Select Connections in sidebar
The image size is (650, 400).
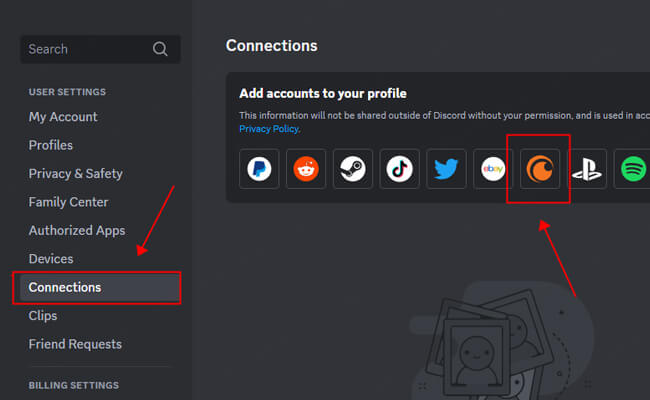(x=65, y=287)
